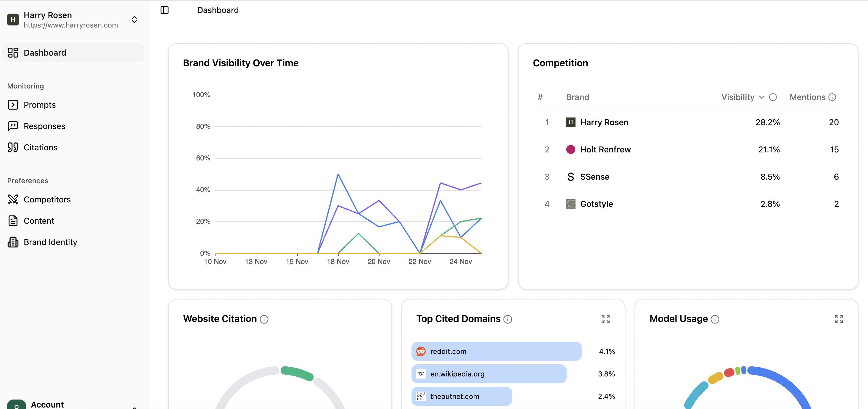Screen dimensions: 868x409
Task: Toggle the Visibility sort direction chevron
Action: coord(762,97)
